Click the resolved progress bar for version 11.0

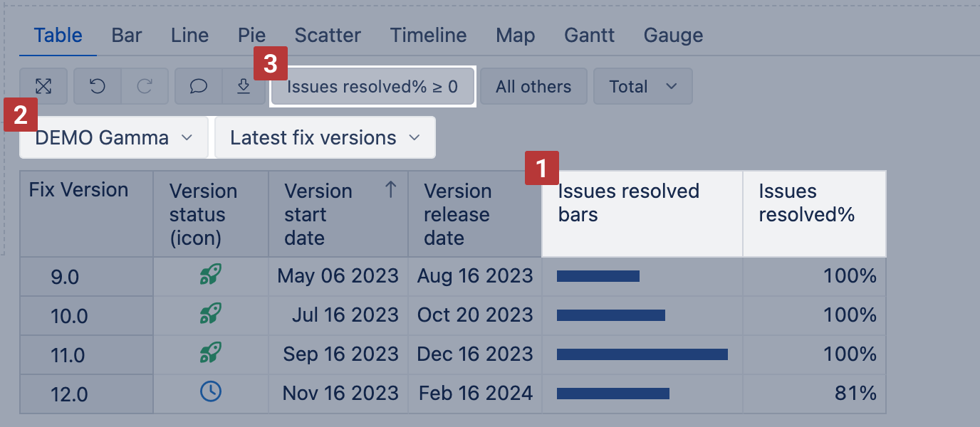point(642,354)
